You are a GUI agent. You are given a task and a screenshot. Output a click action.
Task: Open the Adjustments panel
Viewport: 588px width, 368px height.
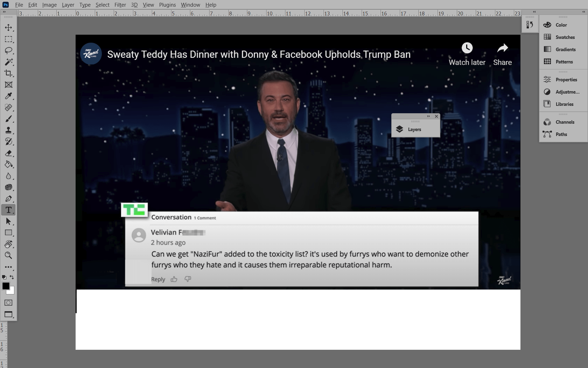click(x=563, y=92)
